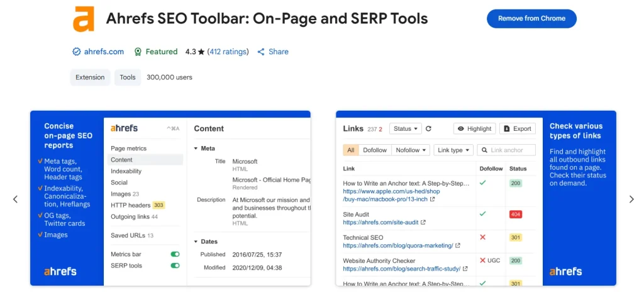Click the Ahrefs orange logo icon

click(x=83, y=19)
